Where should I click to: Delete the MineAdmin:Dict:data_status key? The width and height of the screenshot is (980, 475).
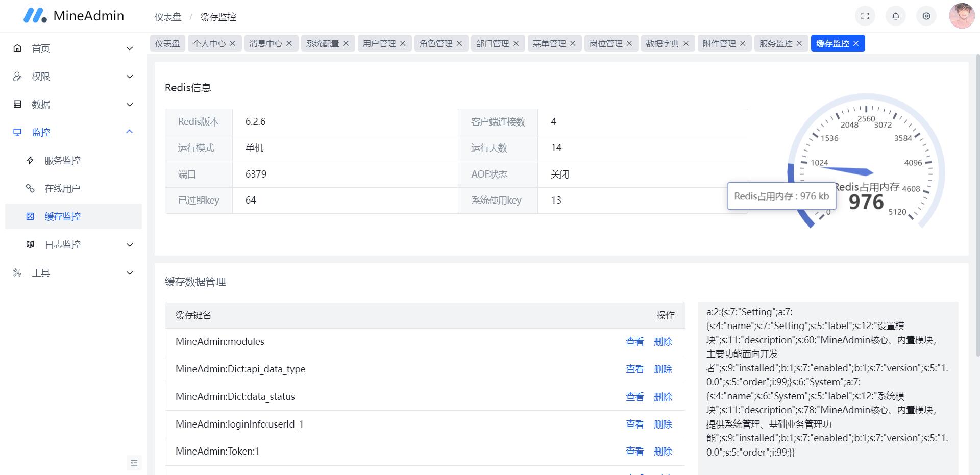[663, 397]
